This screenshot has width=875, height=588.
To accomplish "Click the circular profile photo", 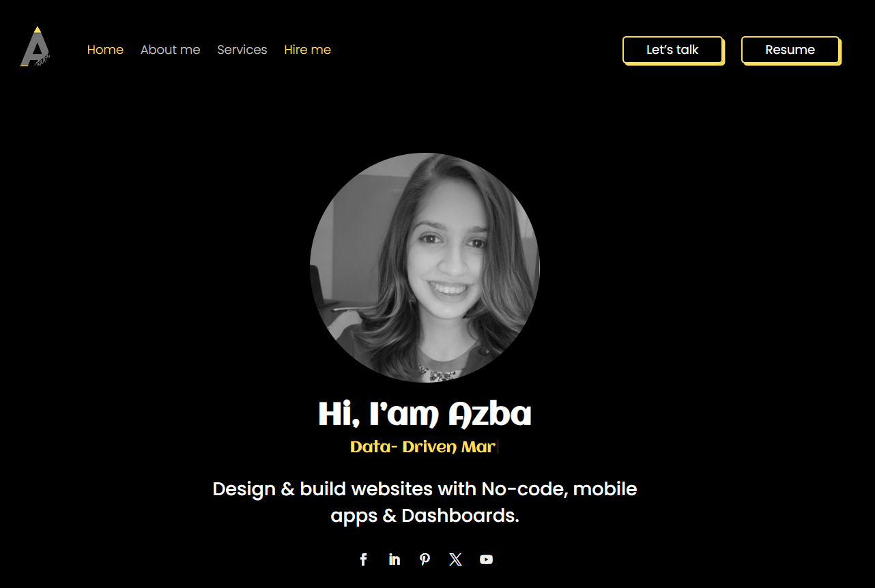I will click(425, 267).
